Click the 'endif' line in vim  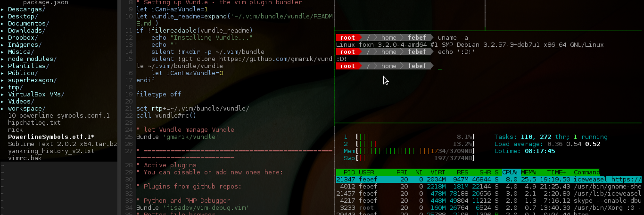[145, 80]
